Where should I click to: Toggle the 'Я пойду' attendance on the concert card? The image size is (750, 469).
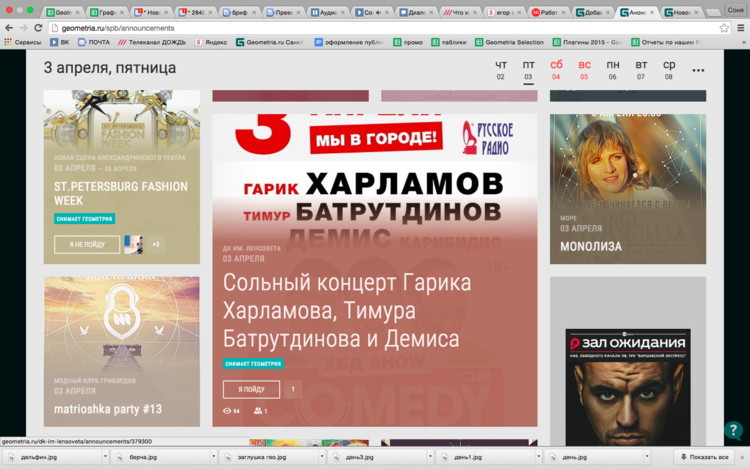[251, 389]
